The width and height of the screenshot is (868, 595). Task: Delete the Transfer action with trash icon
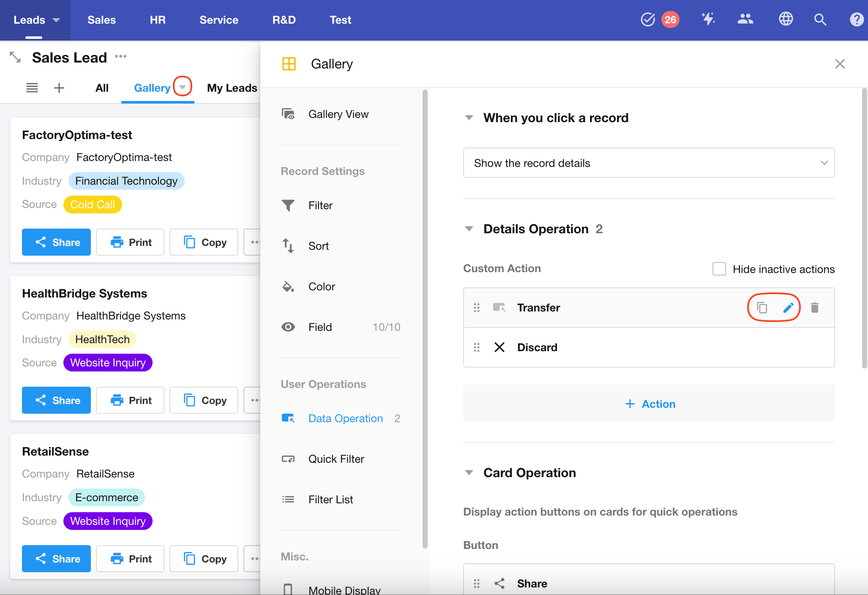coord(815,308)
